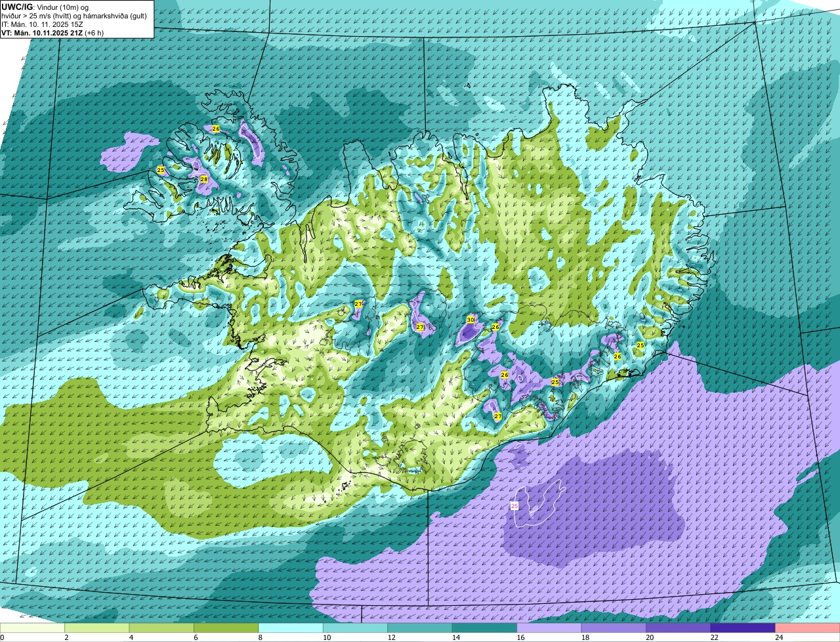This screenshot has width=840, height=642.
Task: Click the 22–24 m/s dark indigo legend swatch
Action: tap(744, 628)
